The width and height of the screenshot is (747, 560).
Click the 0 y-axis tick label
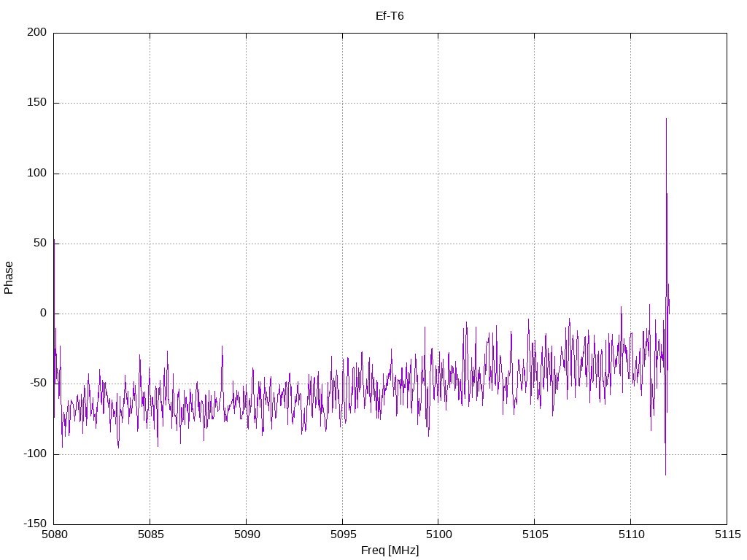(x=44, y=314)
